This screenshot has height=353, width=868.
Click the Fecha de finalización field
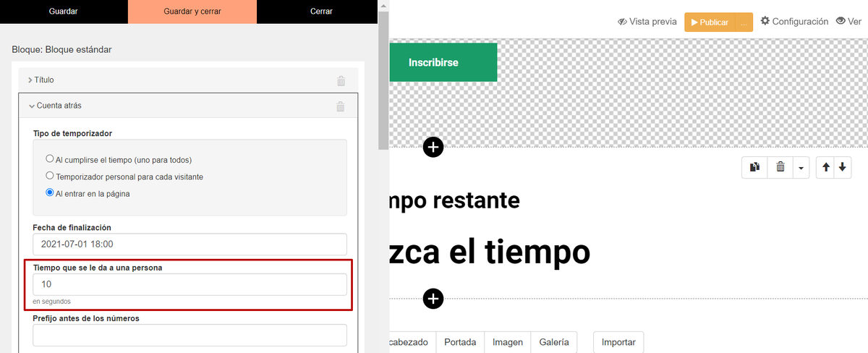pos(190,244)
